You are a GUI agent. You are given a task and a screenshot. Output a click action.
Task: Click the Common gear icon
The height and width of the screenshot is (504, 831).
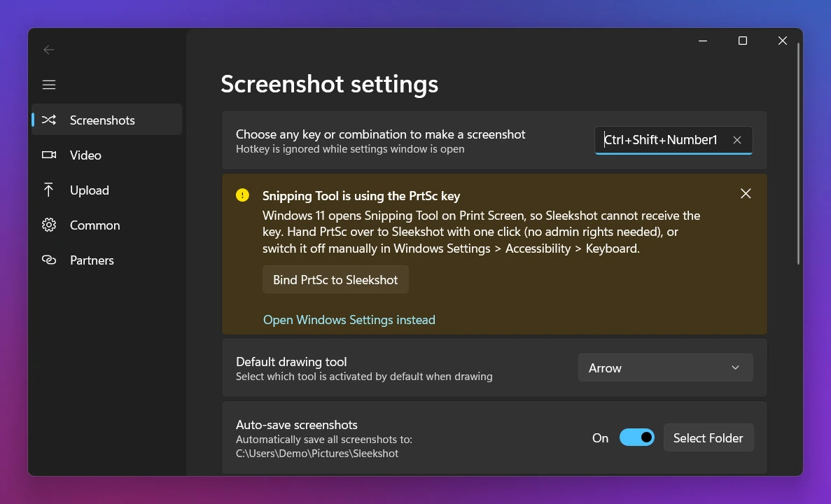49,225
